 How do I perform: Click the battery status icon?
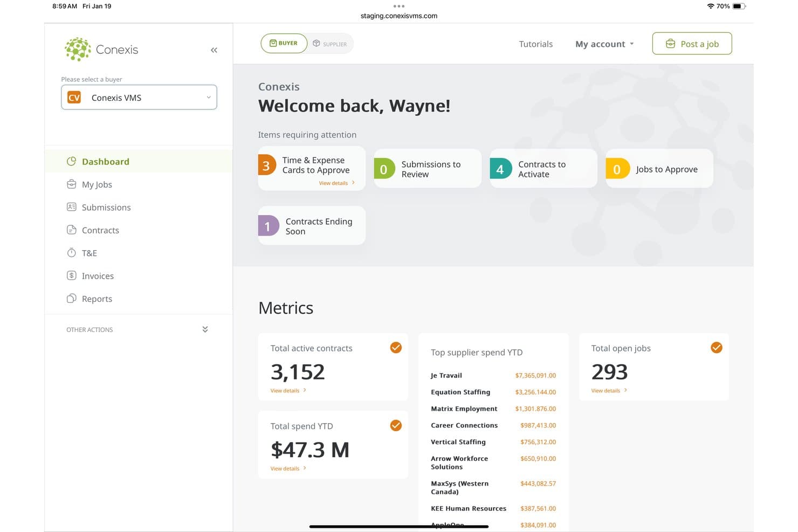739,6
